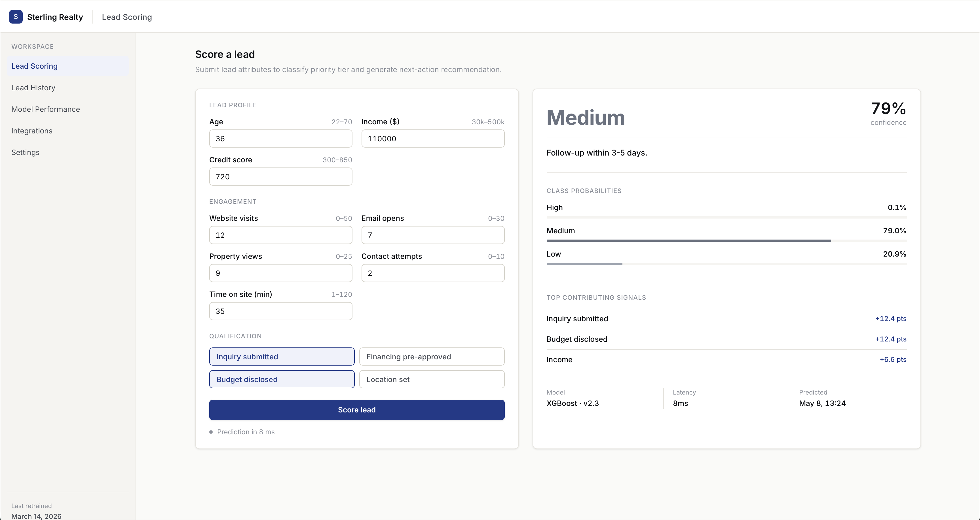Focus the Email opens input
This screenshot has width=980, height=520.
pyautogui.click(x=433, y=235)
